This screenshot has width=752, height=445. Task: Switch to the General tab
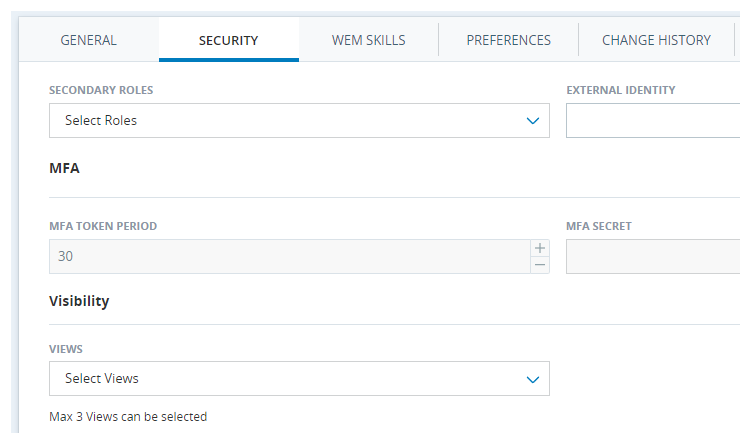(89, 40)
